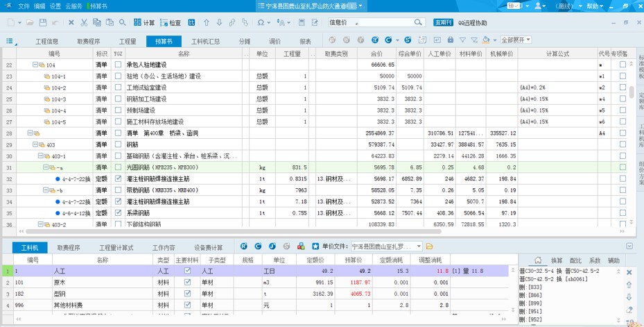Click the blue 比 compare icon
644x327 pixels.
pos(191,23)
